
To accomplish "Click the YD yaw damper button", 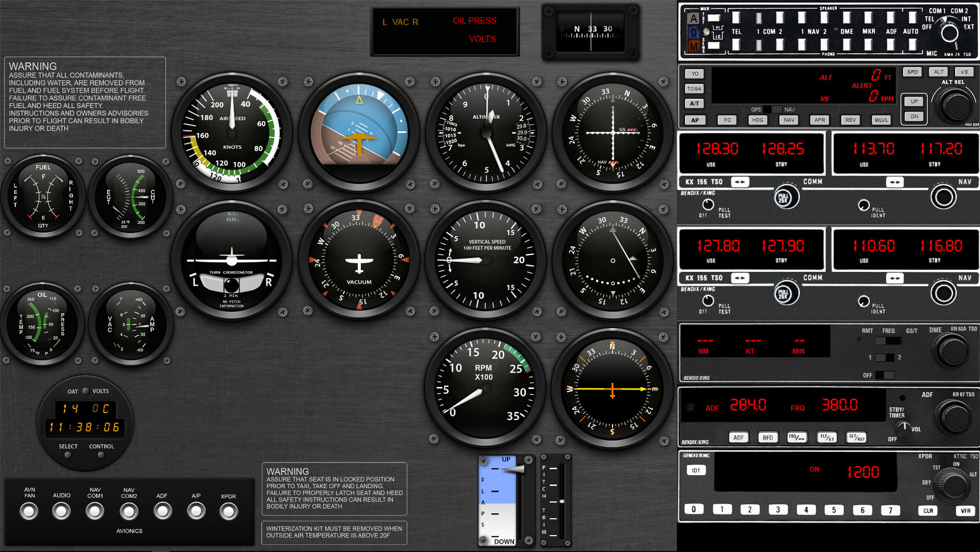I will [695, 74].
